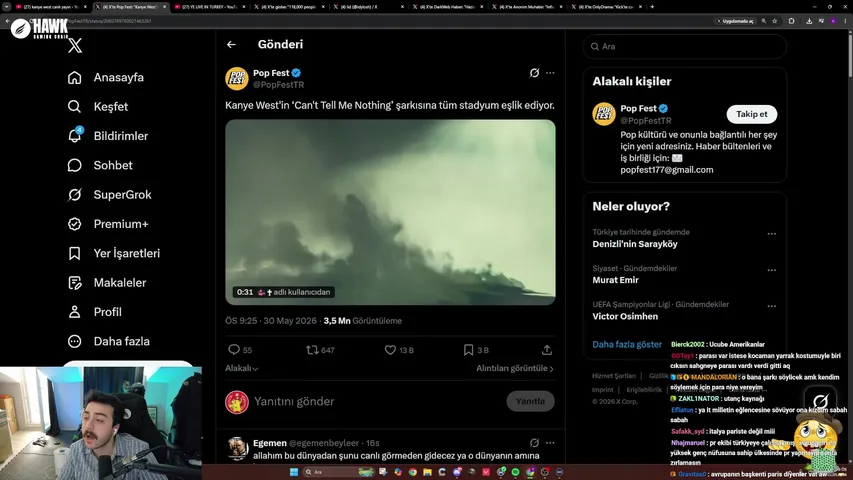Click the Imprint footer link
853x480 pixels.
click(x=602, y=390)
